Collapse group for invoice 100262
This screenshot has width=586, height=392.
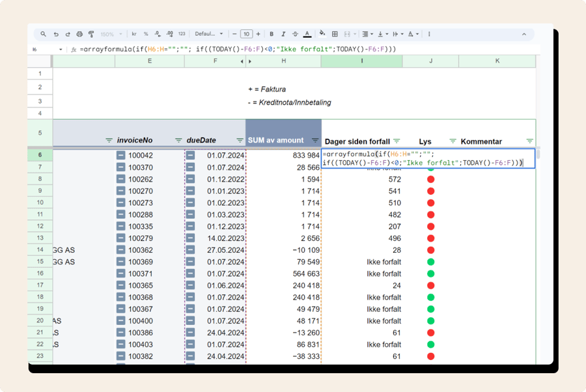[120, 179]
